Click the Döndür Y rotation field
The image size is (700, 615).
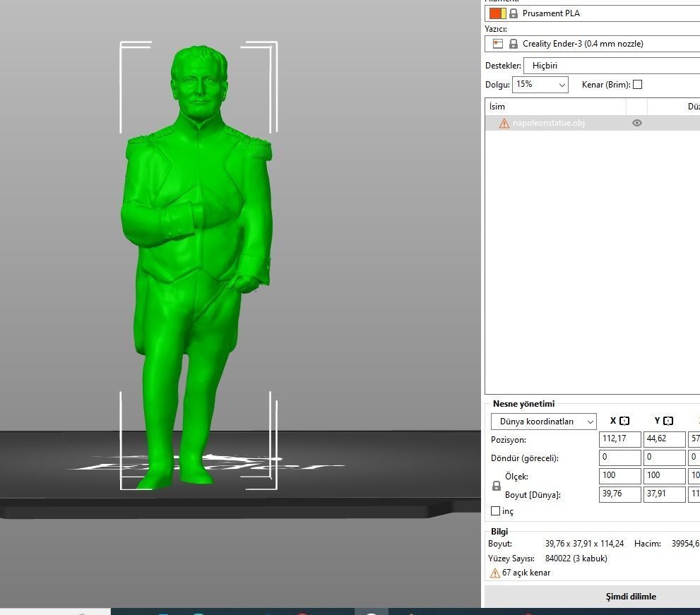tap(664, 458)
